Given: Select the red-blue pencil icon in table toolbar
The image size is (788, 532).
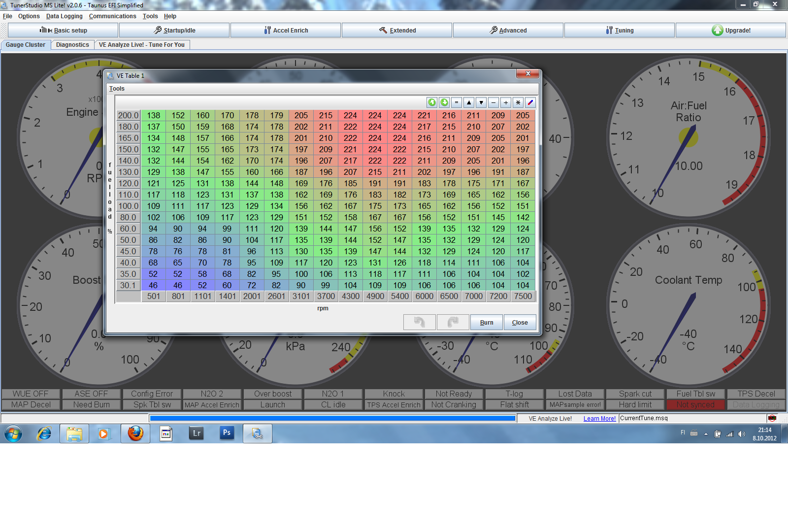Looking at the screenshot, I should [x=530, y=102].
